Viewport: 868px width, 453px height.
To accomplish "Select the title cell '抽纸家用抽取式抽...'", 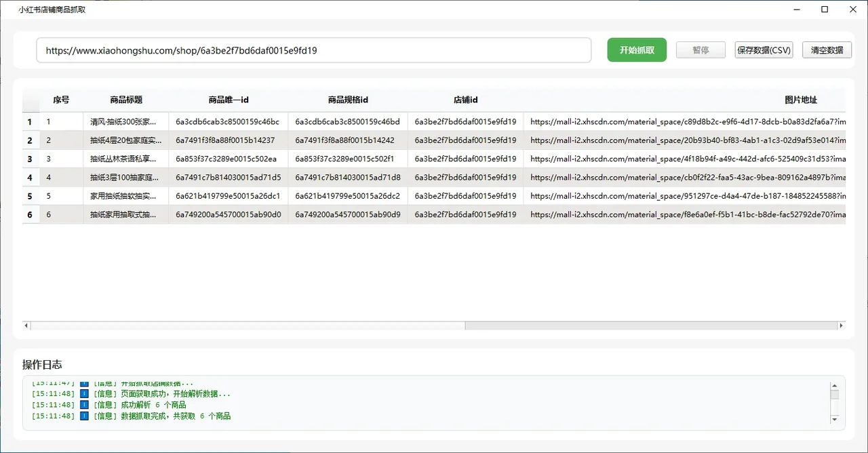I will (126, 214).
